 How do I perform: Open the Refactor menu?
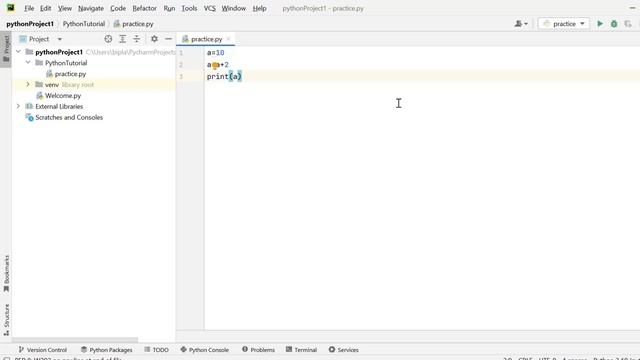144,8
